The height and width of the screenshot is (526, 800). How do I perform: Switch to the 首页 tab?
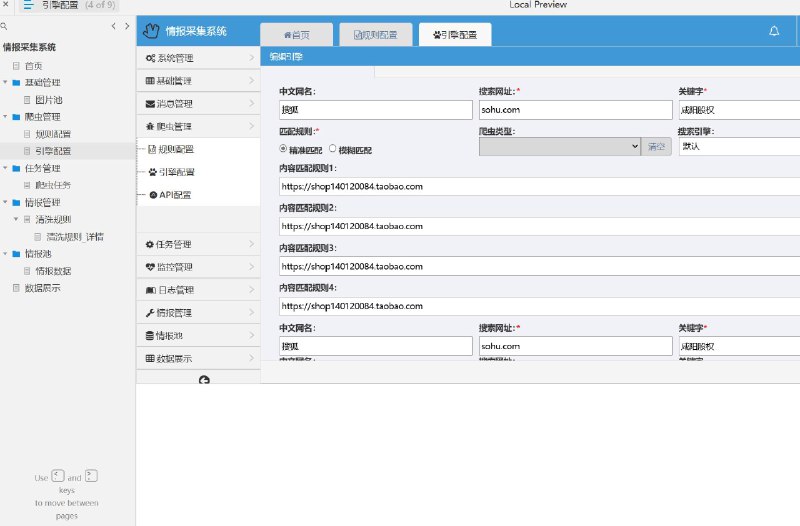pyautogui.click(x=296, y=35)
